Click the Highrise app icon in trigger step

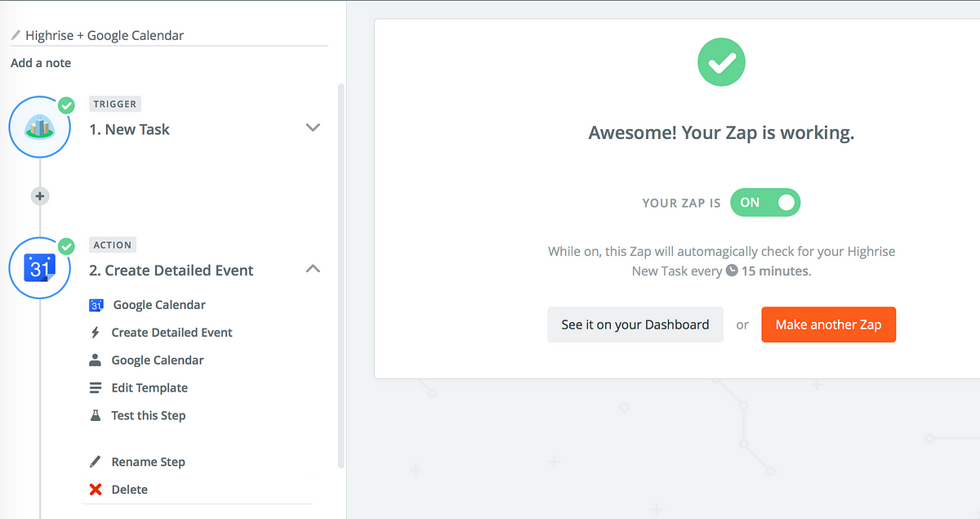[39, 128]
